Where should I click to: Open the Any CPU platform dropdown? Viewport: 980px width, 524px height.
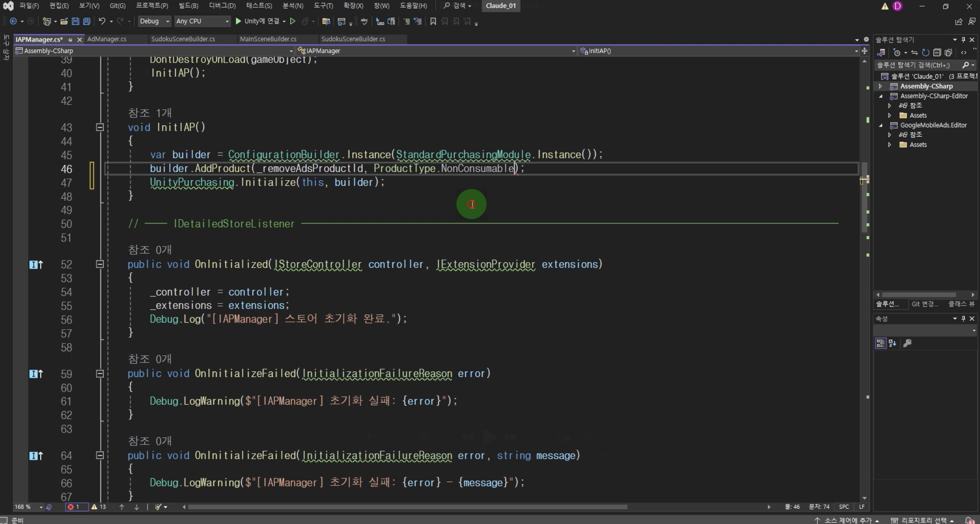click(x=202, y=21)
